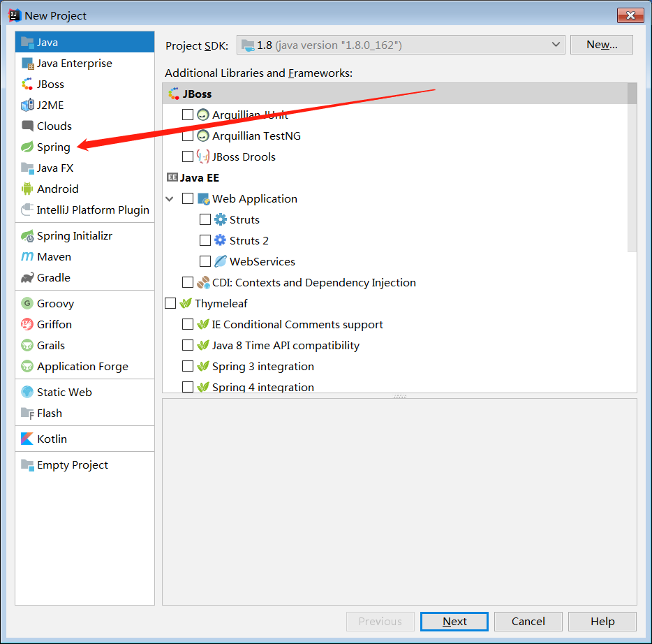This screenshot has width=652, height=644.
Task: Click the Kotlin logo icon
Action: coord(27,439)
